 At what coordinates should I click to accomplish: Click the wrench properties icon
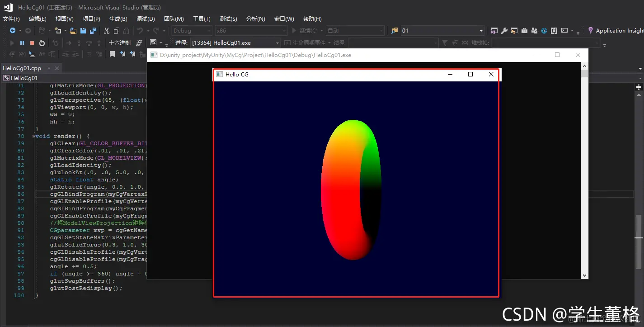coord(504,31)
